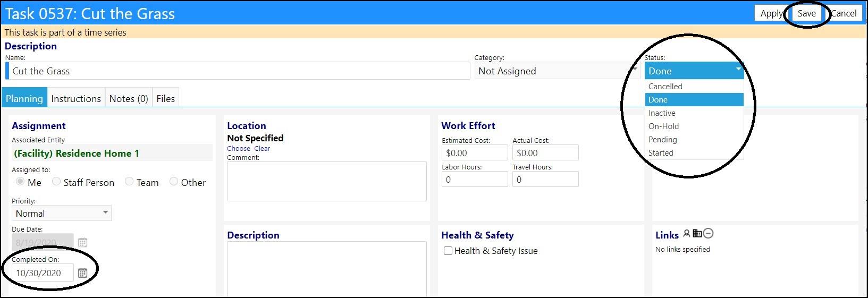Remove link with minus circle icon

point(708,233)
